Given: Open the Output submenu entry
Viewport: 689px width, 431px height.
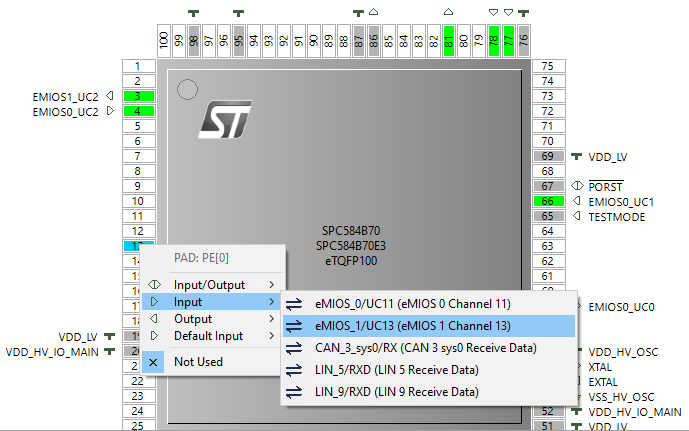Looking at the screenshot, I should tap(212, 319).
